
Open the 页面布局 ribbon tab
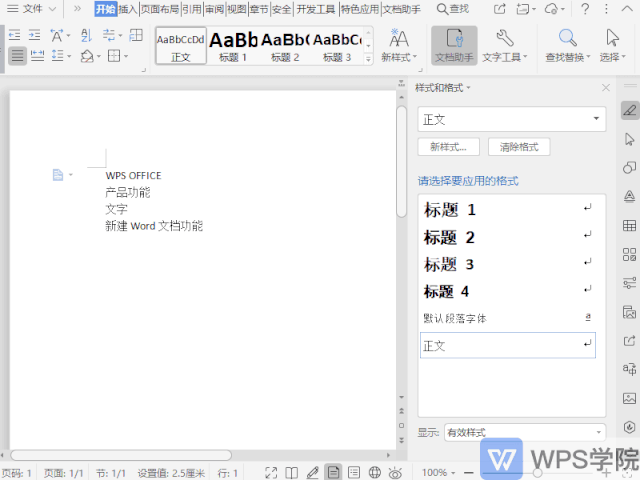pos(159,9)
